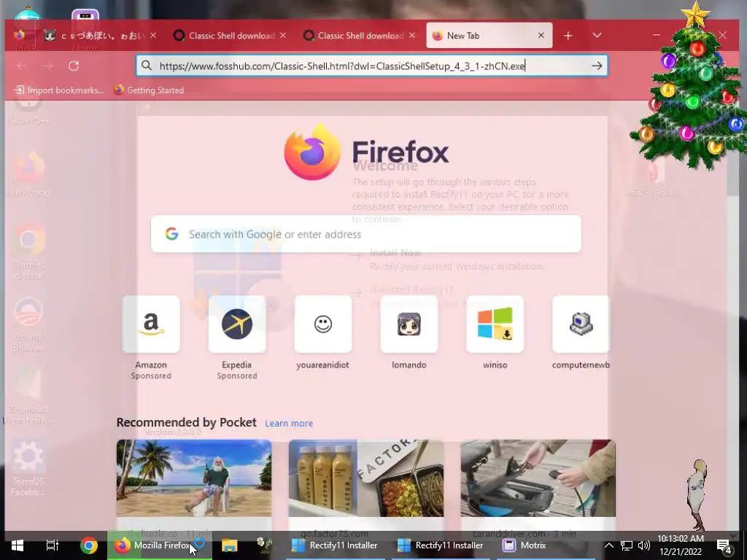Open the taskbar clock and date
The image size is (747, 560).
tap(681, 545)
